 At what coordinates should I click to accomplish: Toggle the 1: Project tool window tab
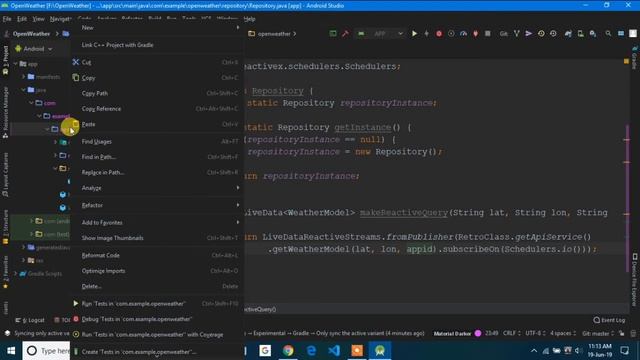(x=5, y=60)
